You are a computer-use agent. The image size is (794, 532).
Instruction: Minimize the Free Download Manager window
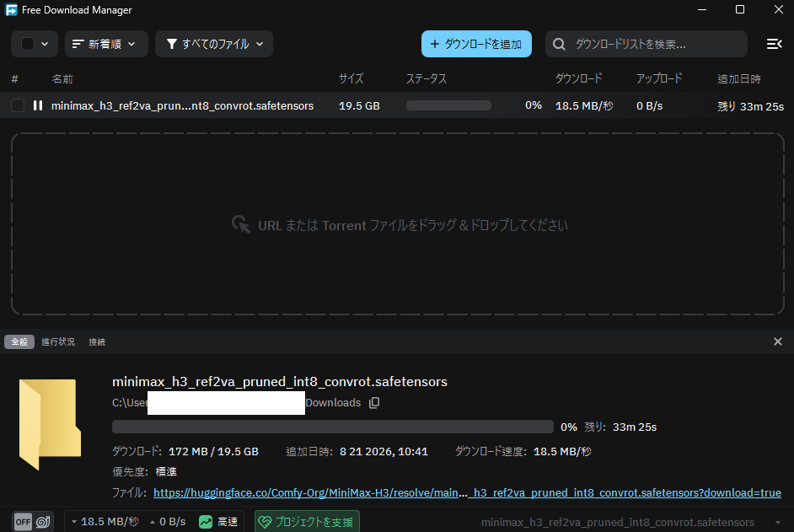click(x=702, y=9)
